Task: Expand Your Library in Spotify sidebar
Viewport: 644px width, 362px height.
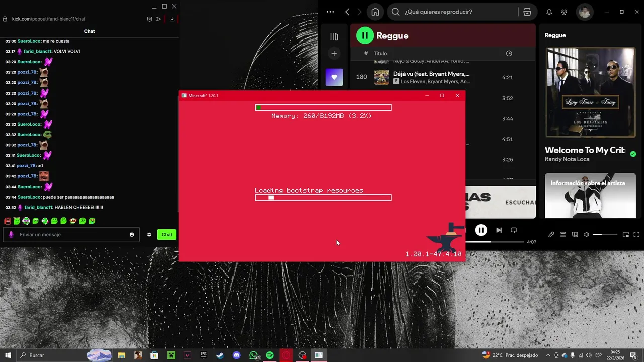Action: pos(334,36)
